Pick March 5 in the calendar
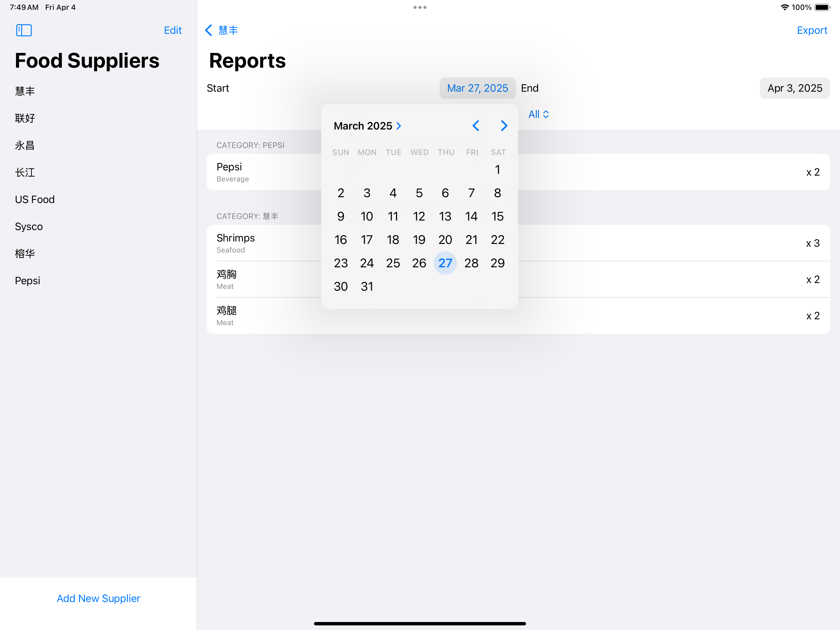This screenshot has height=630, width=840. (419, 193)
